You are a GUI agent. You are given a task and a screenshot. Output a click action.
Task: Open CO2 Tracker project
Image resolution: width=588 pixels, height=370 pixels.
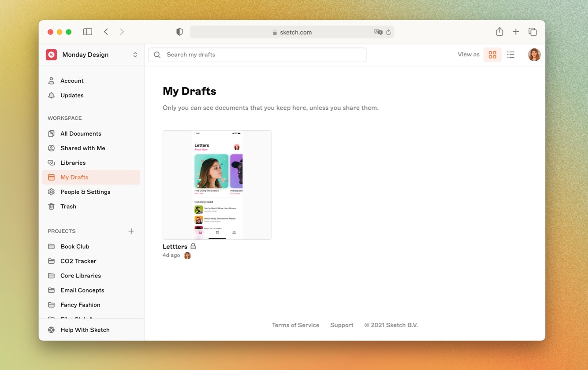(91, 261)
